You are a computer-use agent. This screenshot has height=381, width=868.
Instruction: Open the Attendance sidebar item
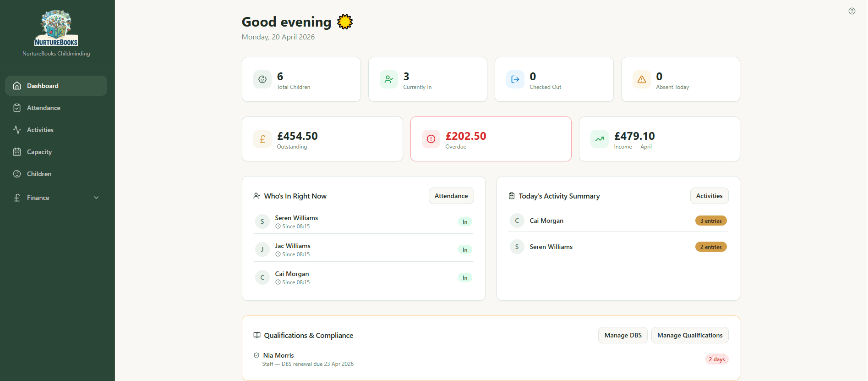pyautogui.click(x=56, y=108)
